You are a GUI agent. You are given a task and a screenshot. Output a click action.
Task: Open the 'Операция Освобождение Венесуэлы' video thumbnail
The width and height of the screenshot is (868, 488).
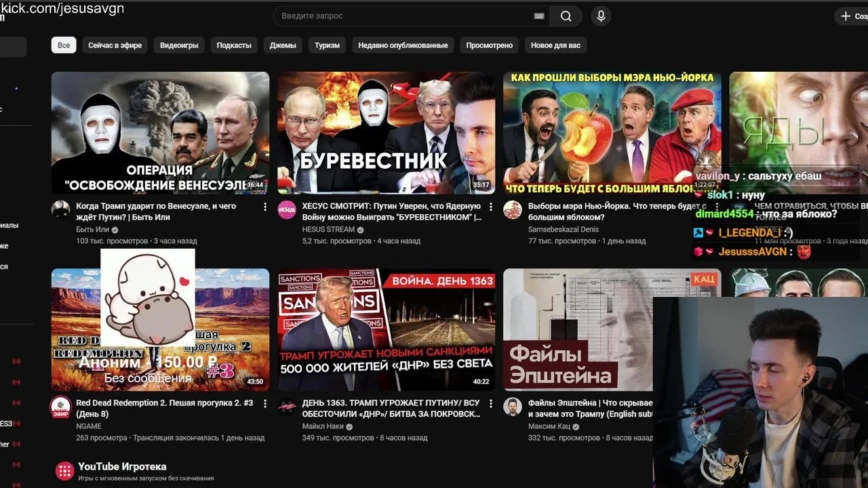click(x=160, y=133)
